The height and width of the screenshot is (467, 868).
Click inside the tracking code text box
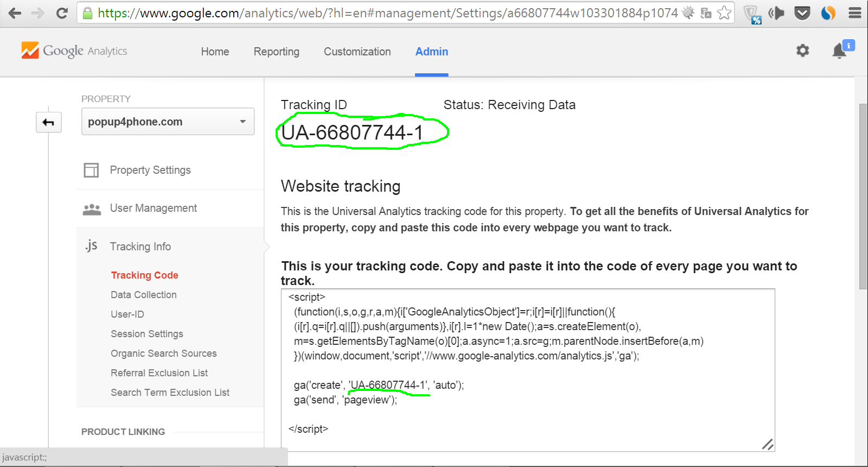[x=528, y=370]
